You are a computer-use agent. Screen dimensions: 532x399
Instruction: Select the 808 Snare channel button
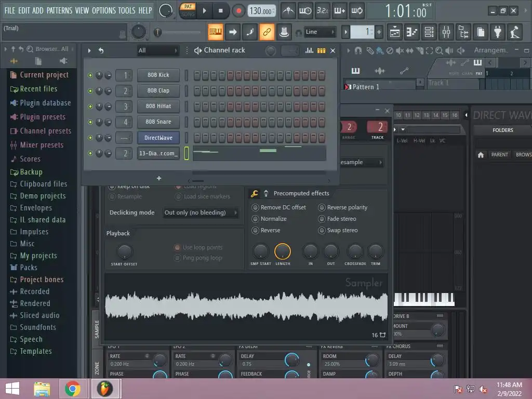[x=158, y=122]
